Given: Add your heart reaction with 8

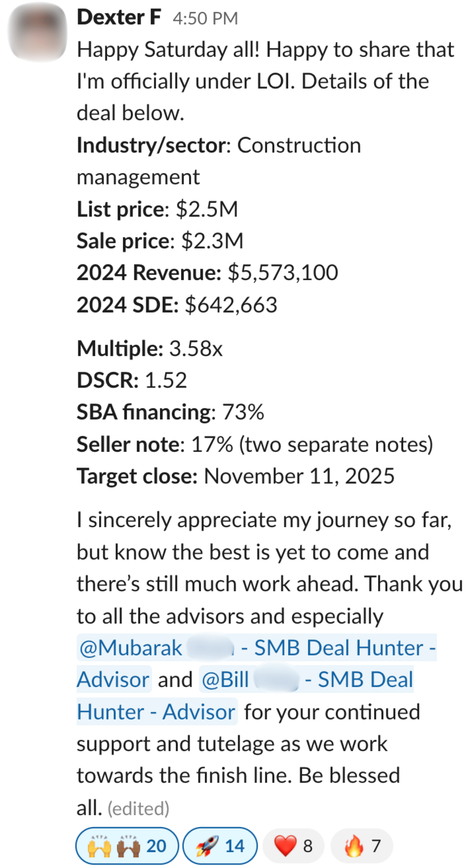Looking at the screenshot, I should coord(293,846).
